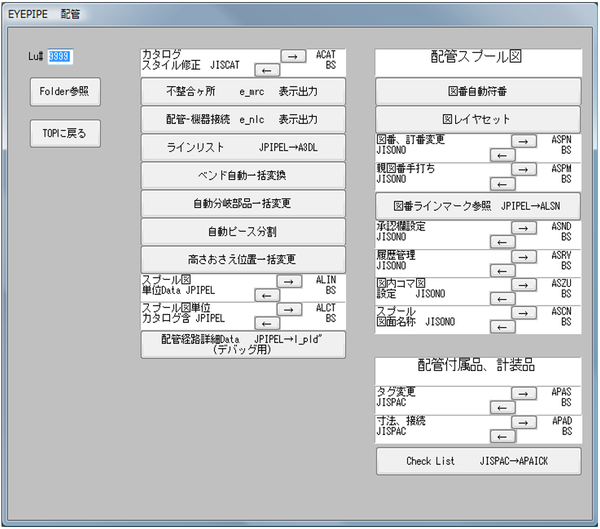Click left arrow for 親図番手打ち
This screenshot has height=529, width=600.
tap(502, 184)
